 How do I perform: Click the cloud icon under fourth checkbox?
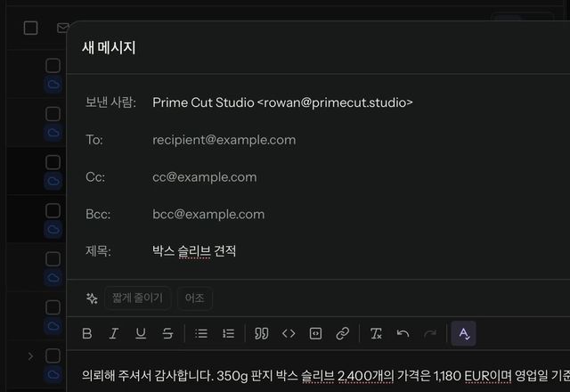[53, 230]
